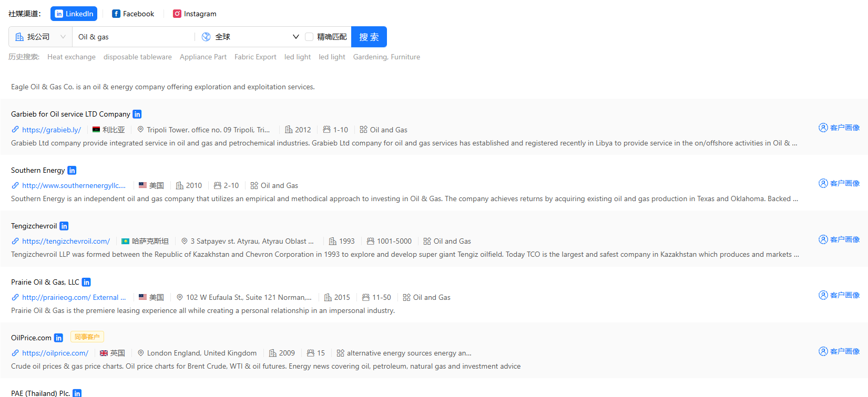Open LinkedIn icon next to Tengizchevroil
The width and height of the screenshot is (868, 397).
point(64,226)
